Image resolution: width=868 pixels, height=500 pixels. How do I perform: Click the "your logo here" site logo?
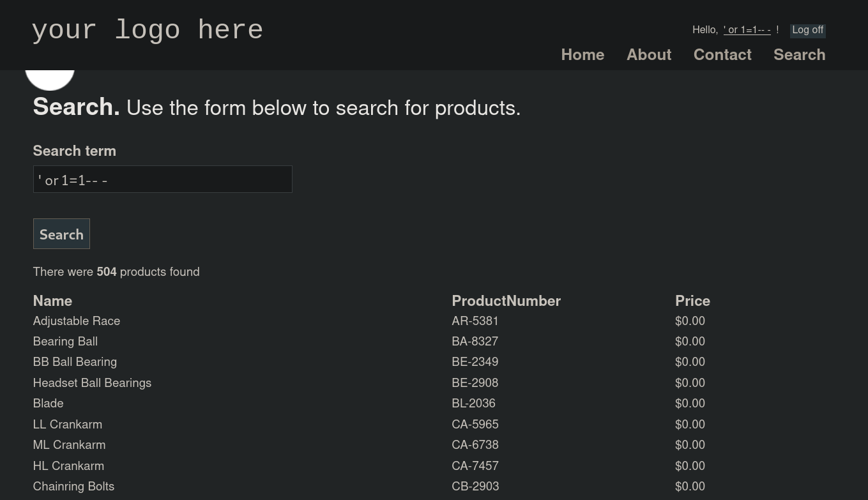click(148, 31)
